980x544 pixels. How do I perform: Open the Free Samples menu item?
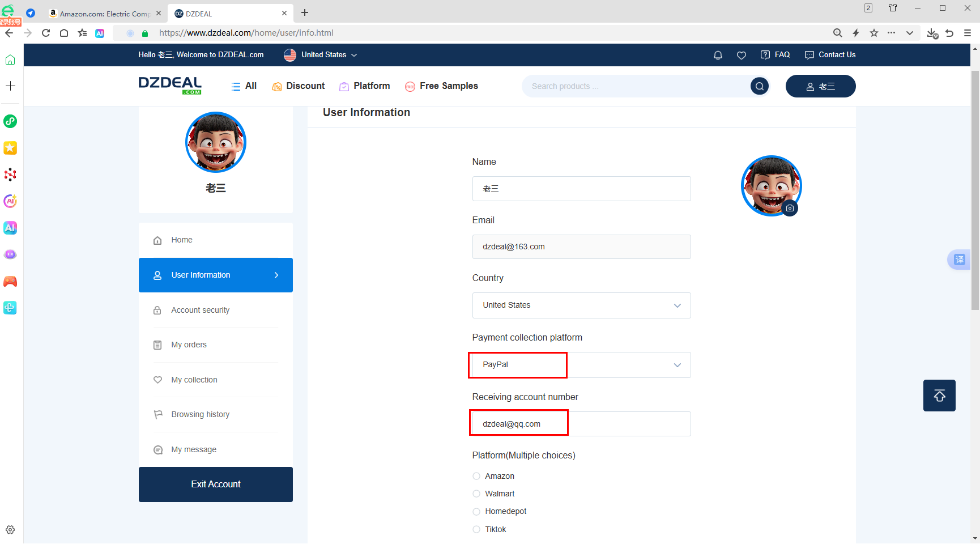point(442,86)
